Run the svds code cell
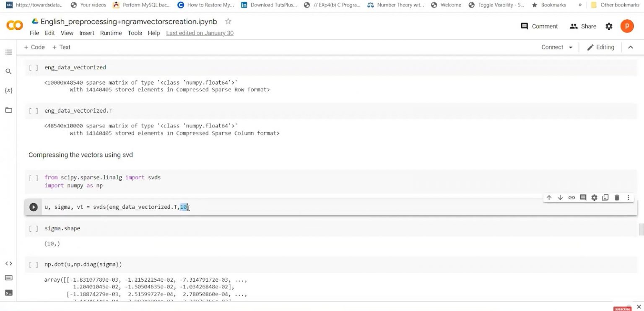This screenshot has height=311, width=644. [34, 207]
